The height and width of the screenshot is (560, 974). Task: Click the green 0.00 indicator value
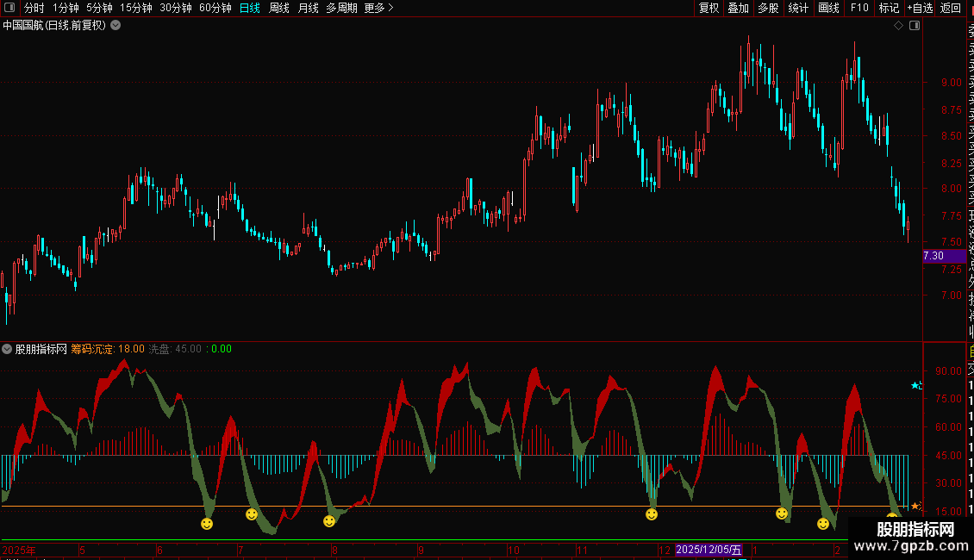click(x=222, y=349)
